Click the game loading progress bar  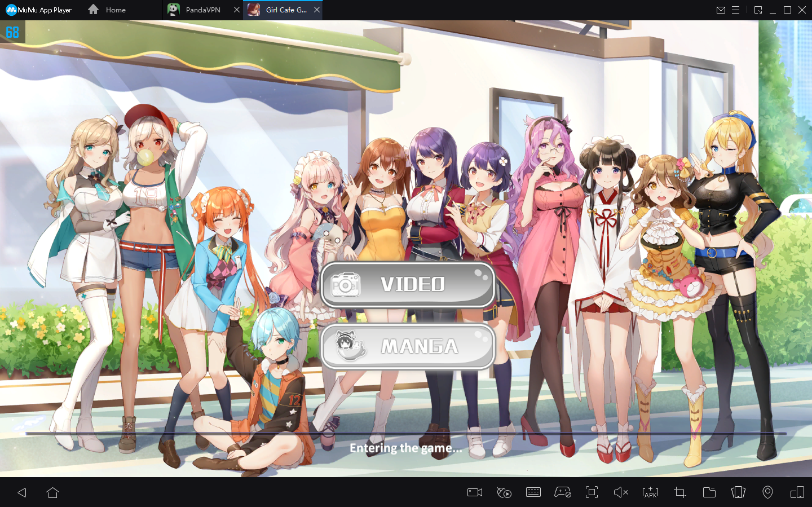point(406,434)
